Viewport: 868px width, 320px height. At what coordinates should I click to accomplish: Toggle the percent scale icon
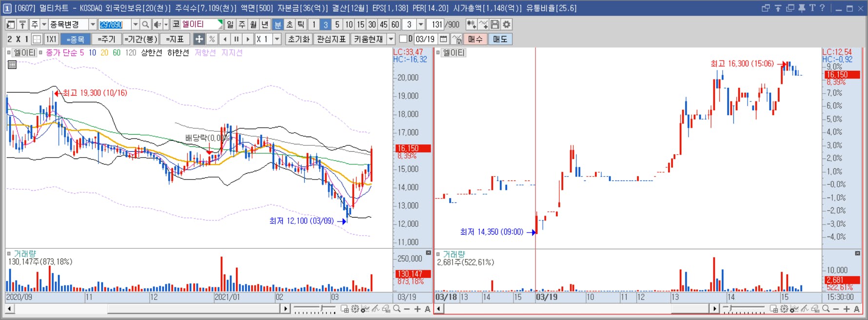(x=212, y=39)
